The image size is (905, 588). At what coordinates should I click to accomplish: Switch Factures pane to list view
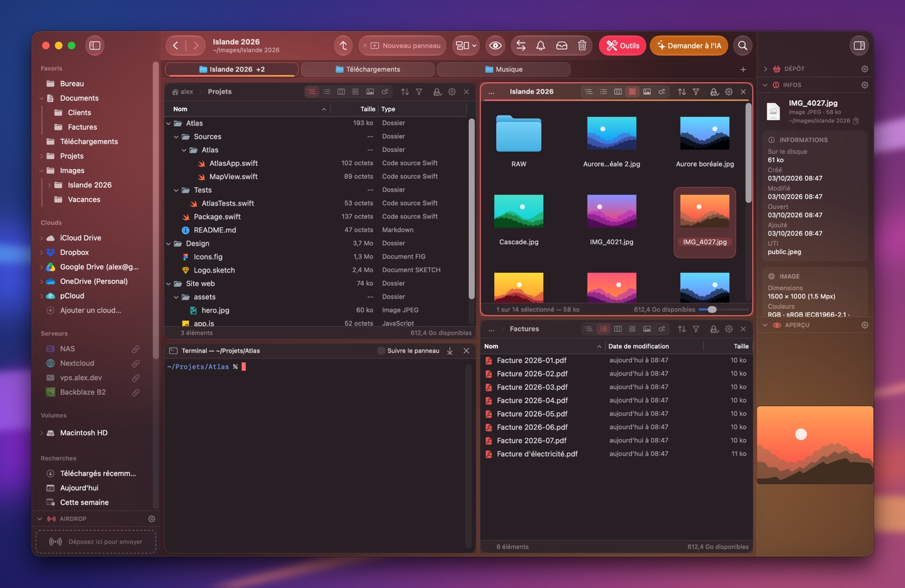604,328
